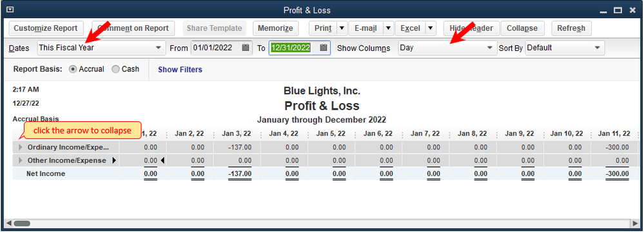Click the Show Filters link
This screenshot has width=644, height=232.
pyautogui.click(x=180, y=70)
